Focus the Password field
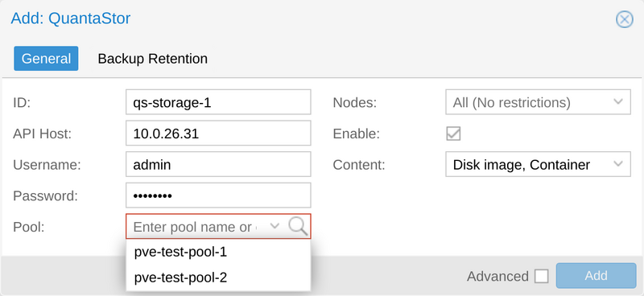 pyautogui.click(x=218, y=195)
